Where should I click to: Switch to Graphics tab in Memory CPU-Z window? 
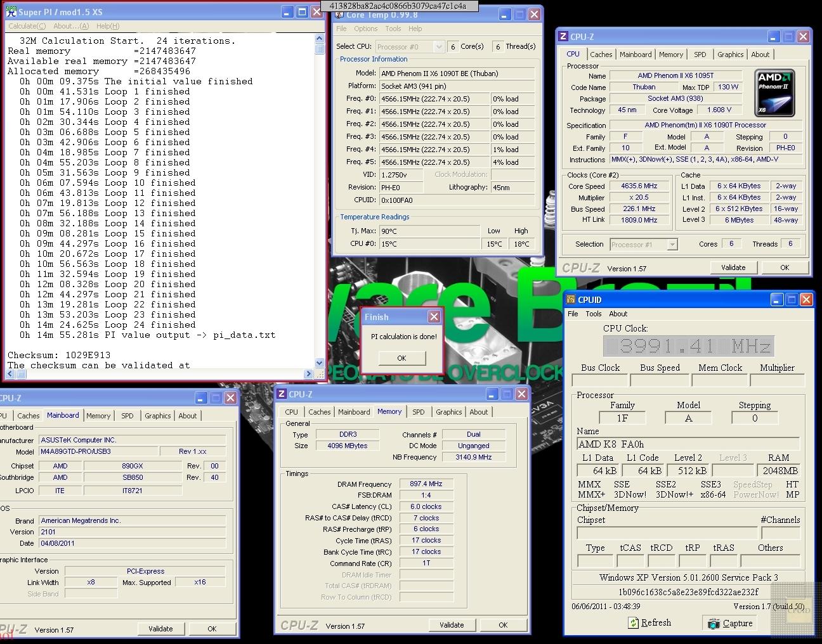(449, 412)
